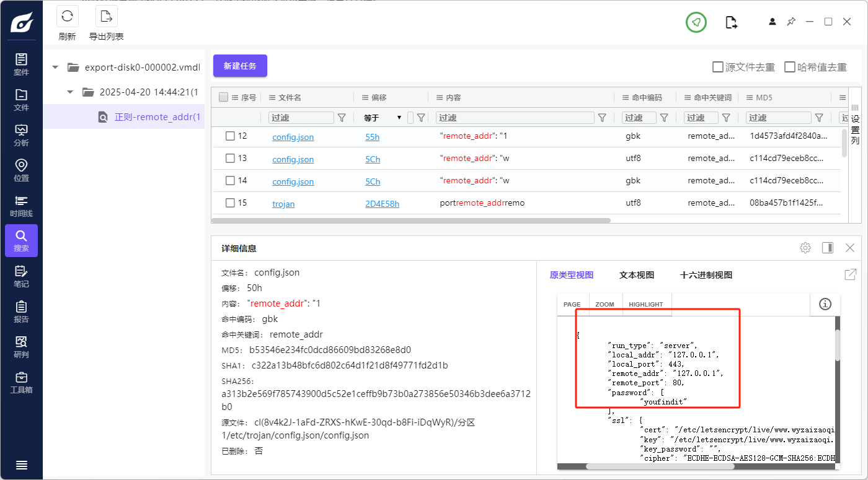The width and height of the screenshot is (868, 480).
Task: Open the 工具箱 toolbox sidebar icon
Action: coord(21,382)
